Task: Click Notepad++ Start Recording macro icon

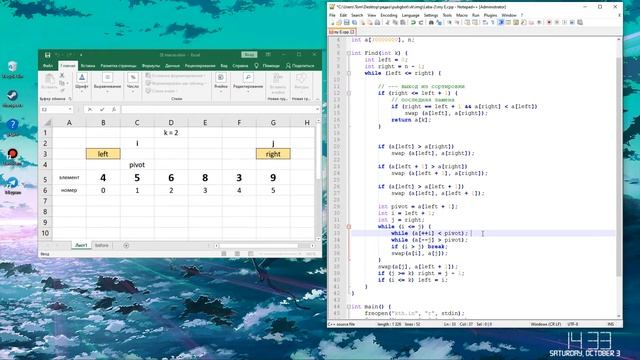Action: (549, 22)
